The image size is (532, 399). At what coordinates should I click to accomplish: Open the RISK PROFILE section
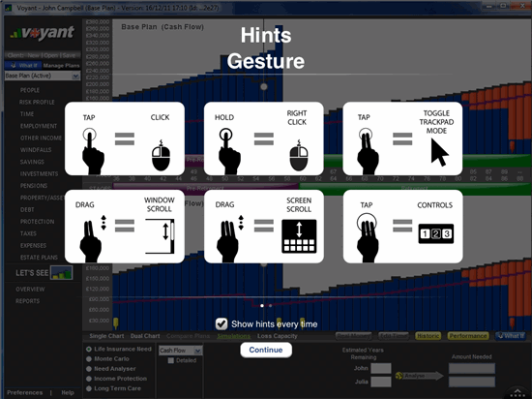(37, 103)
